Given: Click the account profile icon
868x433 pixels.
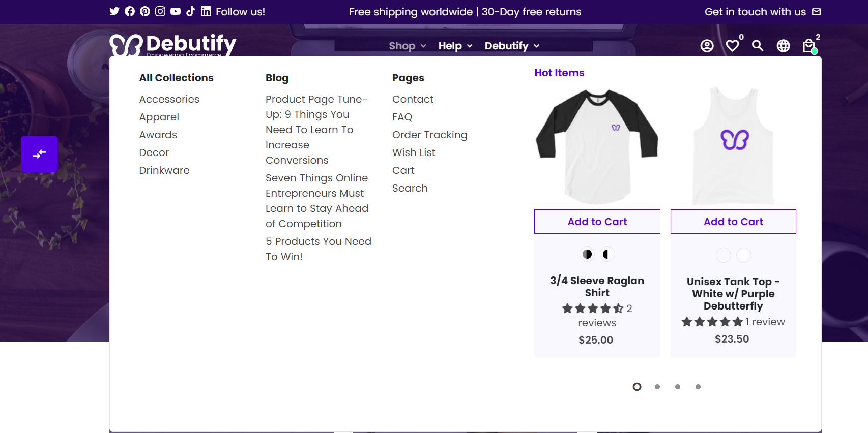Looking at the screenshot, I should pos(707,46).
